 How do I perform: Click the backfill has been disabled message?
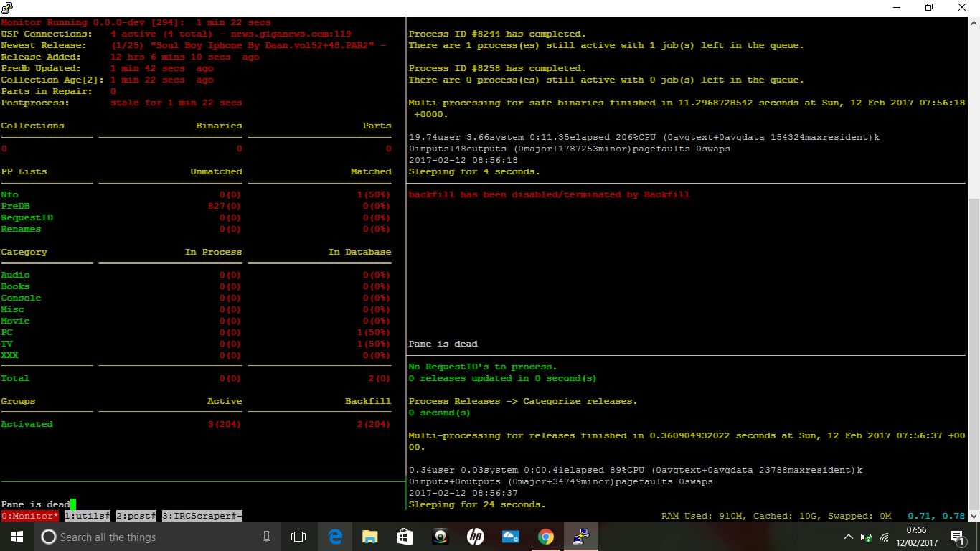pyautogui.click(x=549, y=194)
